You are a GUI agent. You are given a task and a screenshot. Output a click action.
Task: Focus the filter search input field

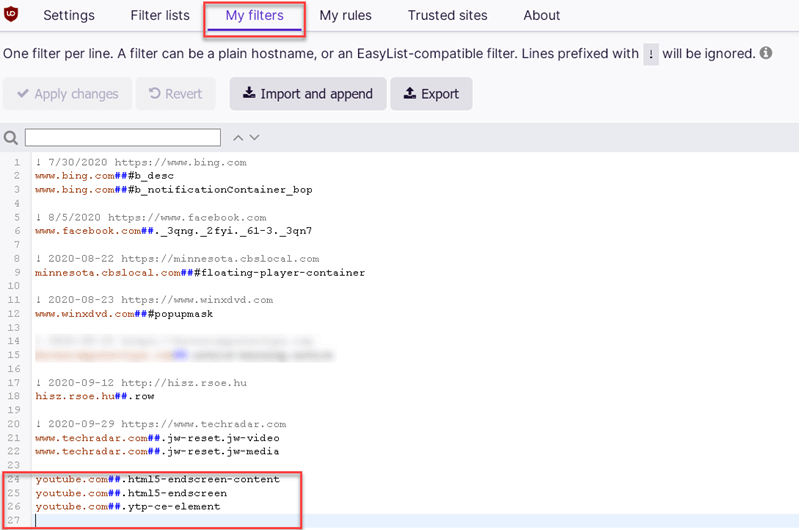click(123, 137)
